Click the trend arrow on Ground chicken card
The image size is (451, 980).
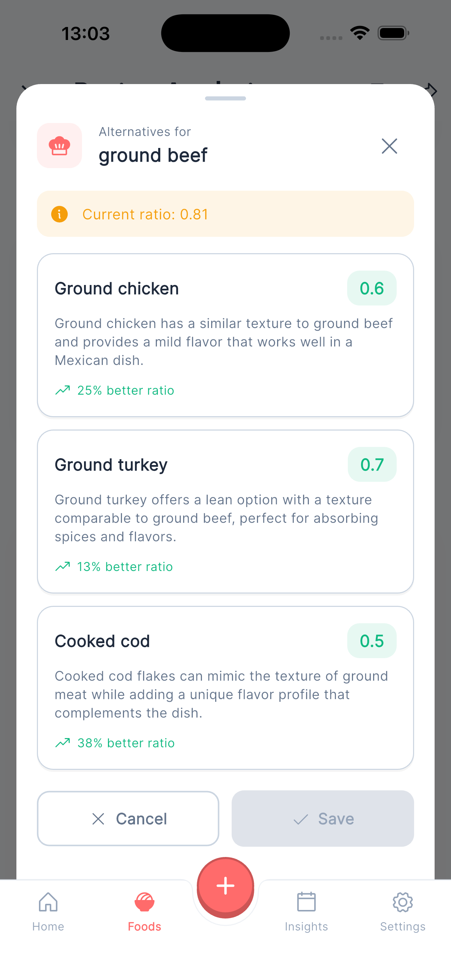(63, 390)
